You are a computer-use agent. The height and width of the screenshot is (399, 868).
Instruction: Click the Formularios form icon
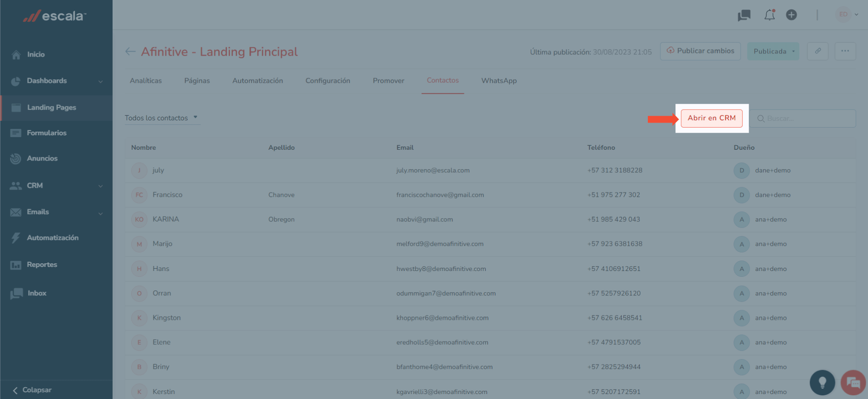tap(16, 133)
